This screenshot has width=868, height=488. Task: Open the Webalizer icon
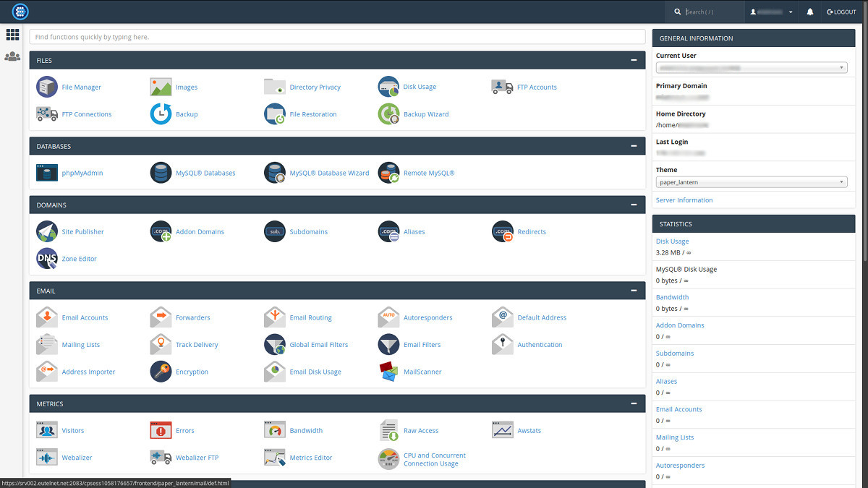[47, 458]
